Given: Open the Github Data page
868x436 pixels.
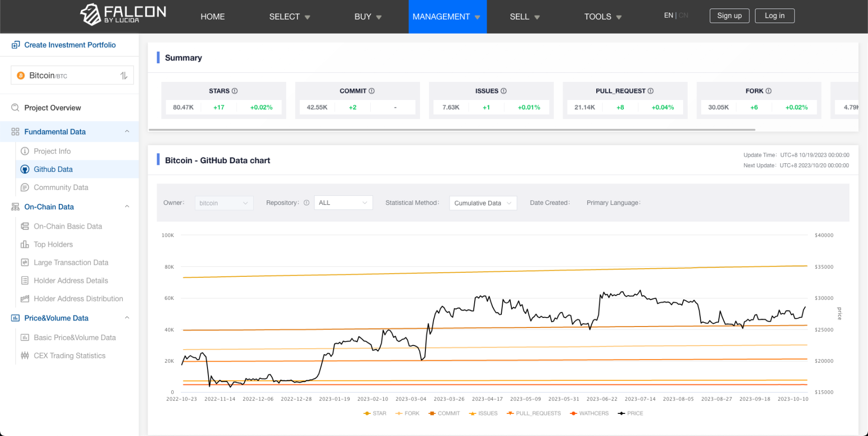Looking at the screenshot, I should (53, 169).
